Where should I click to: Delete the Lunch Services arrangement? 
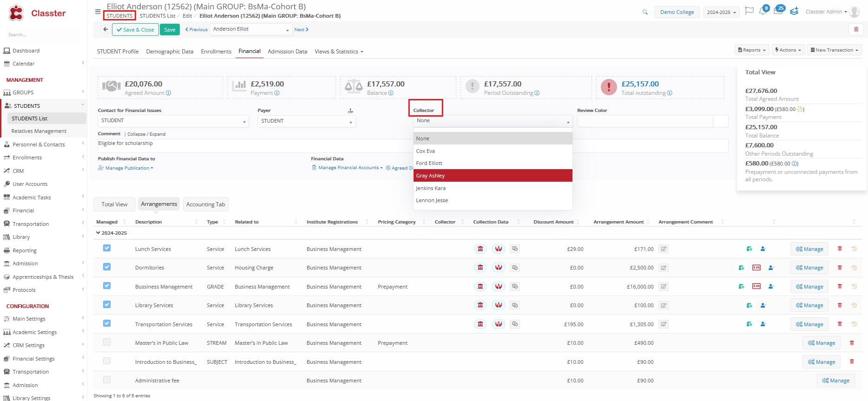tap(840, 249)
